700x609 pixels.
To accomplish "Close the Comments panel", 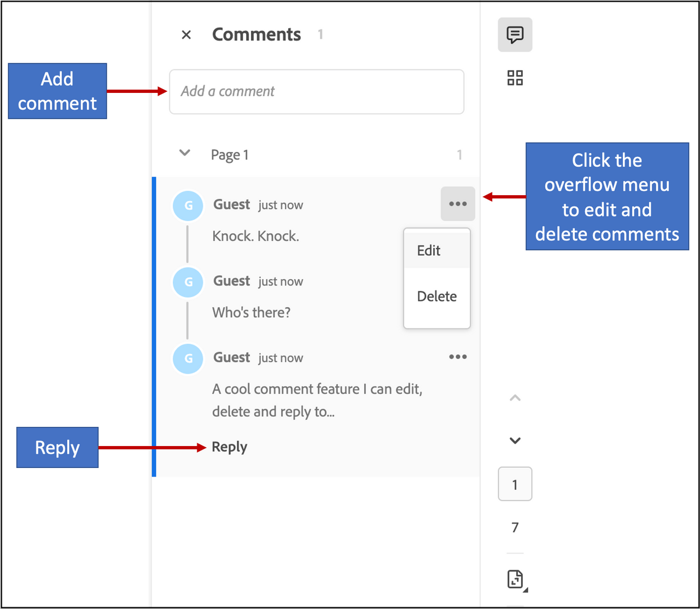I will coord(186,35).
